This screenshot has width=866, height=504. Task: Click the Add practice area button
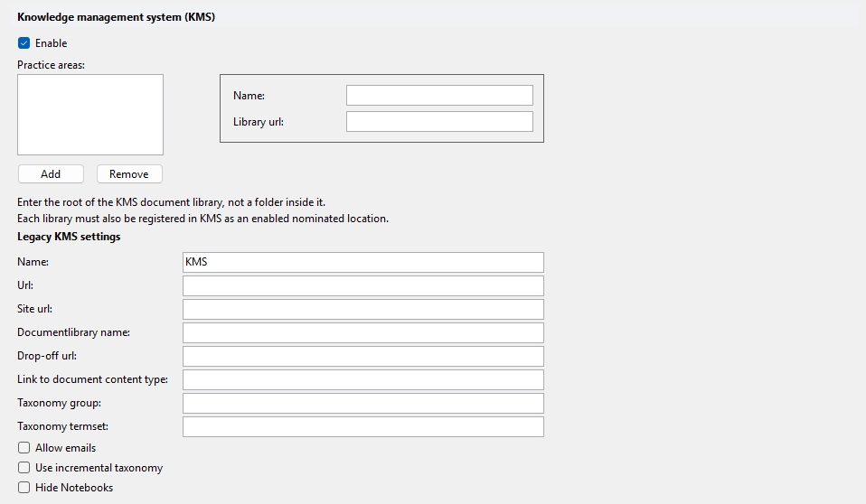[51, 174]
